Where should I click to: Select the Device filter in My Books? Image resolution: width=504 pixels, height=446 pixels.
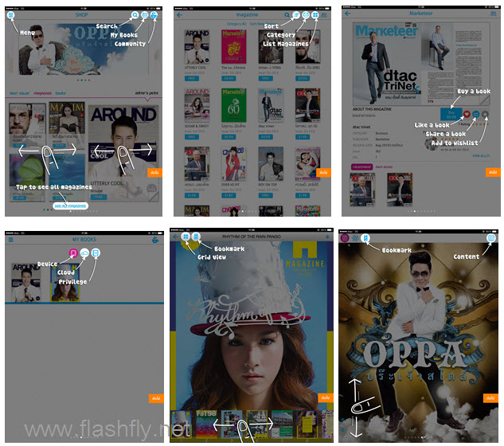pyautogui.click(x=73, y=252)
